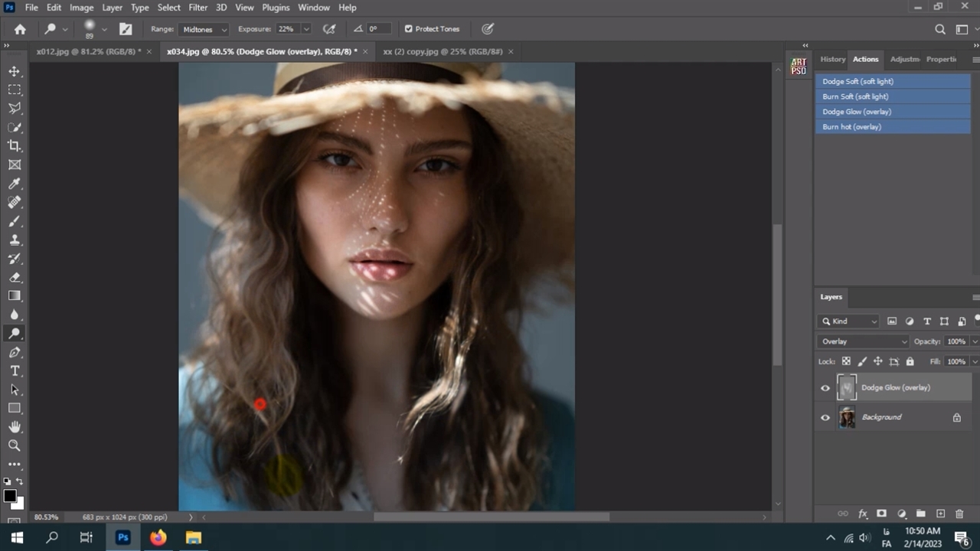980x551 pixels.
Task: Select the Clone Stamp tool
Action: tap(15, 240)
